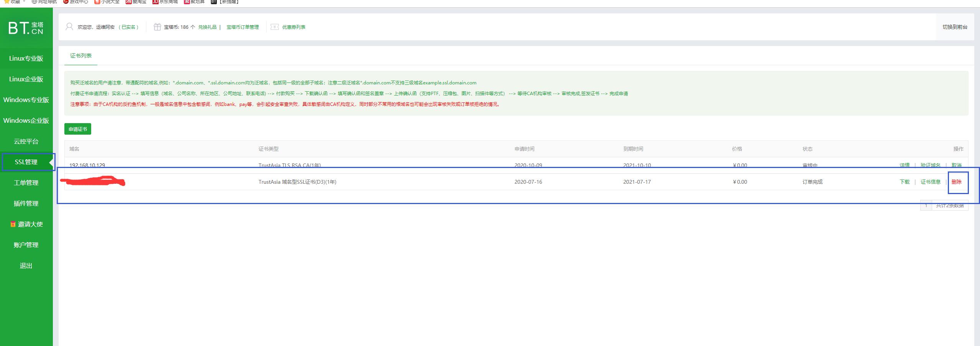
Task: Click page number 1 in pagination
Action: coord(926,205)
